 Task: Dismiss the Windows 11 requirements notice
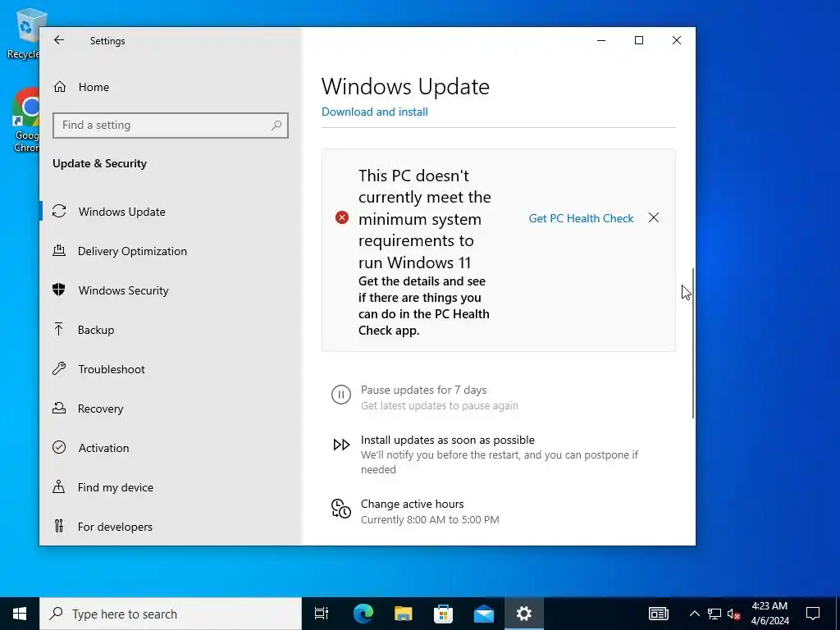point(654,217)
